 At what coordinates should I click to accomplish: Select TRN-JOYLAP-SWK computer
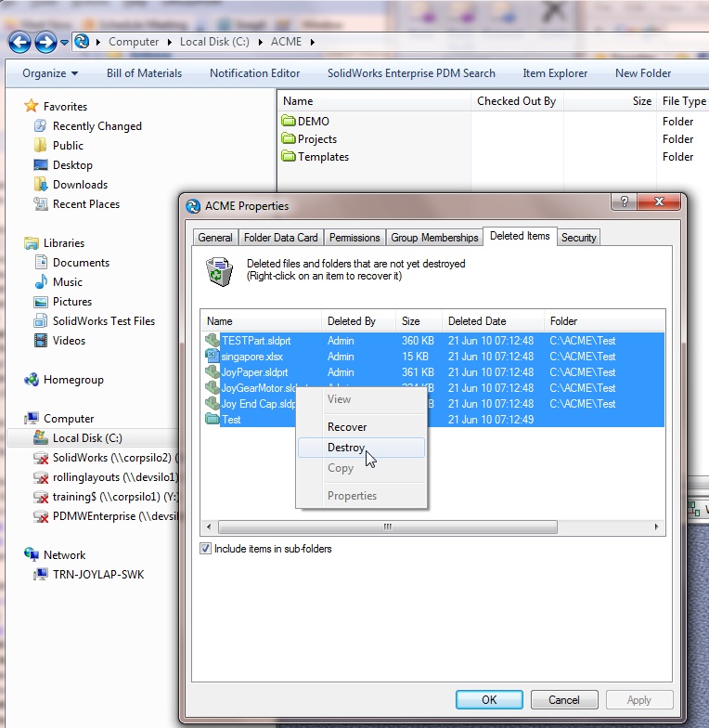(98, 575)
